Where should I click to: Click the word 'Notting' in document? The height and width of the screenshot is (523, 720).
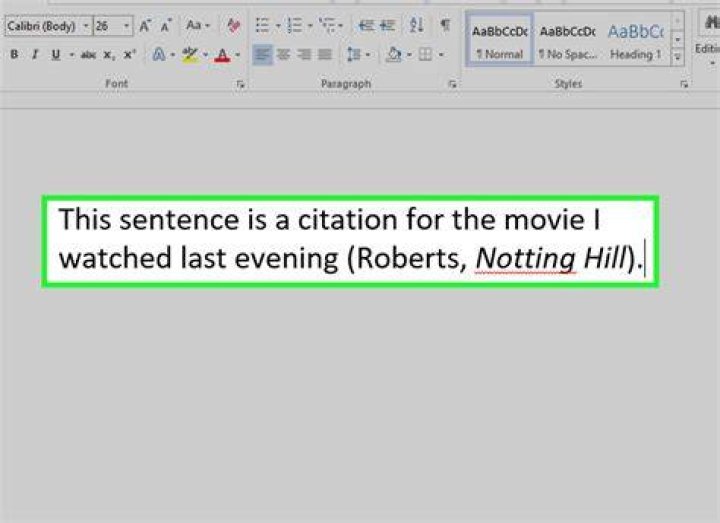pos(525,259)
